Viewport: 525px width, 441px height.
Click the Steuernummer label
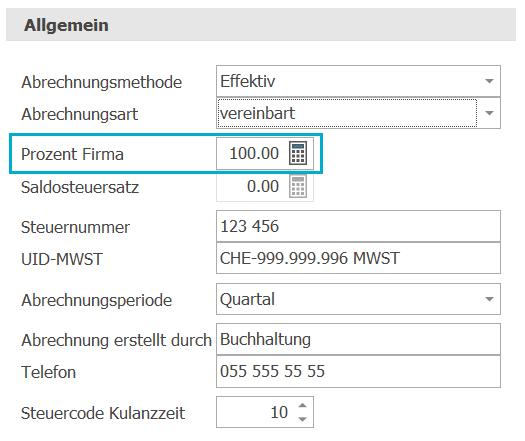pyautogui.click(x=75, y=227)
